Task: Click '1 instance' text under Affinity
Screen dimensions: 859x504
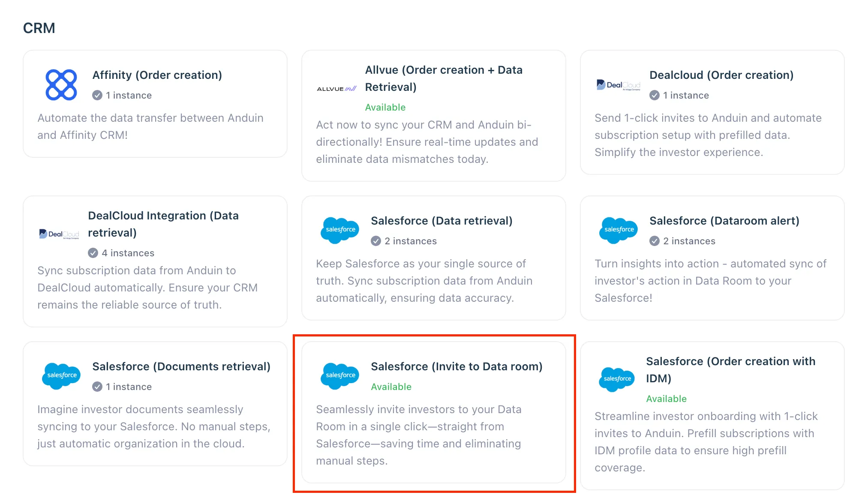Action: click(x=129, y=95)
